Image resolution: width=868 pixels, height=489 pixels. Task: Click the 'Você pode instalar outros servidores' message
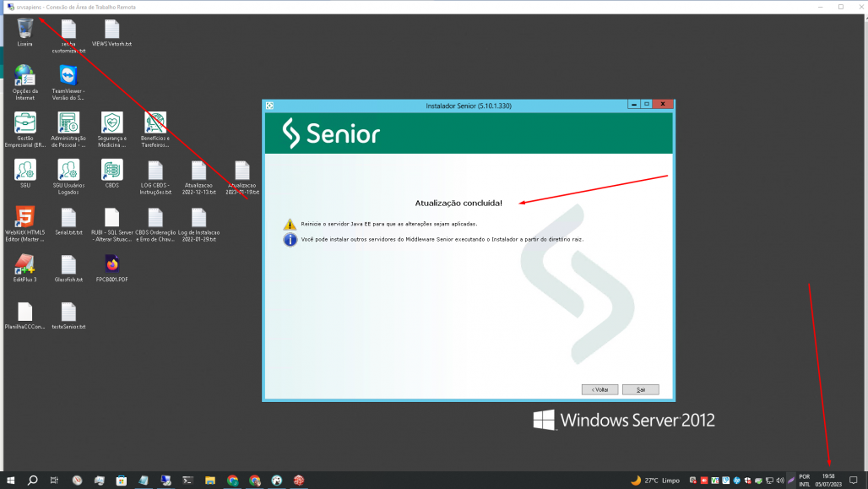pos(442,239)
